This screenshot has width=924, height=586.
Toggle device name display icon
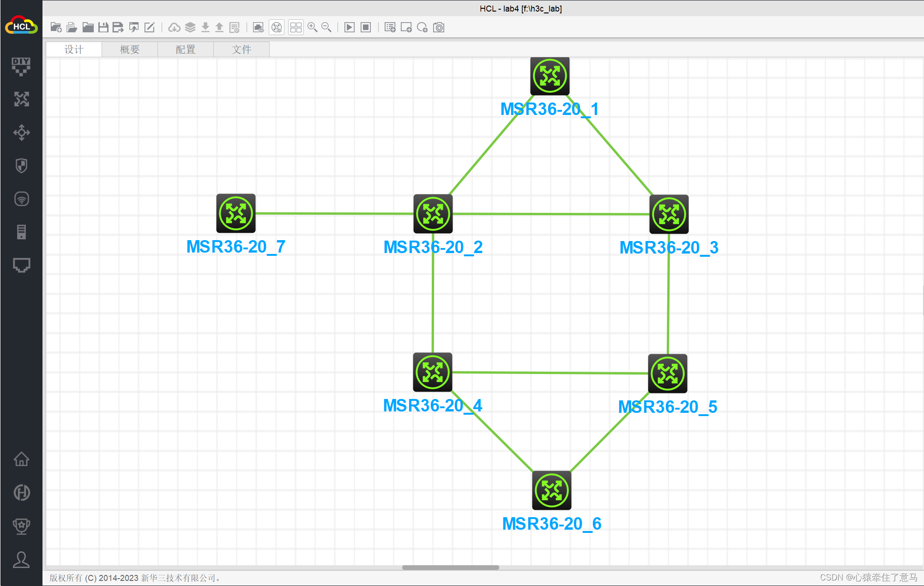(277, 27)
